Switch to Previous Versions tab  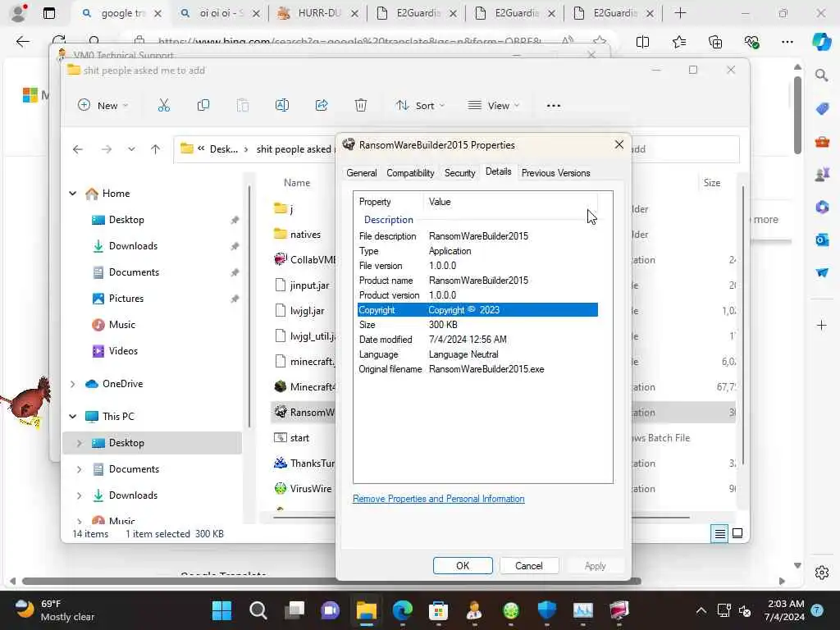click(x=555, y=173)
